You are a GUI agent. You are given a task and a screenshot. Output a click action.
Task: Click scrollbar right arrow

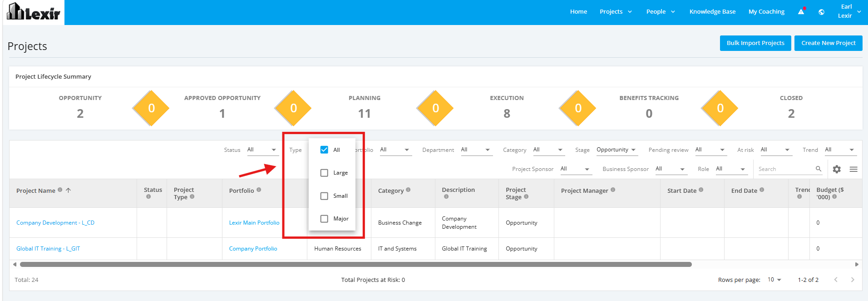(857, 264)
